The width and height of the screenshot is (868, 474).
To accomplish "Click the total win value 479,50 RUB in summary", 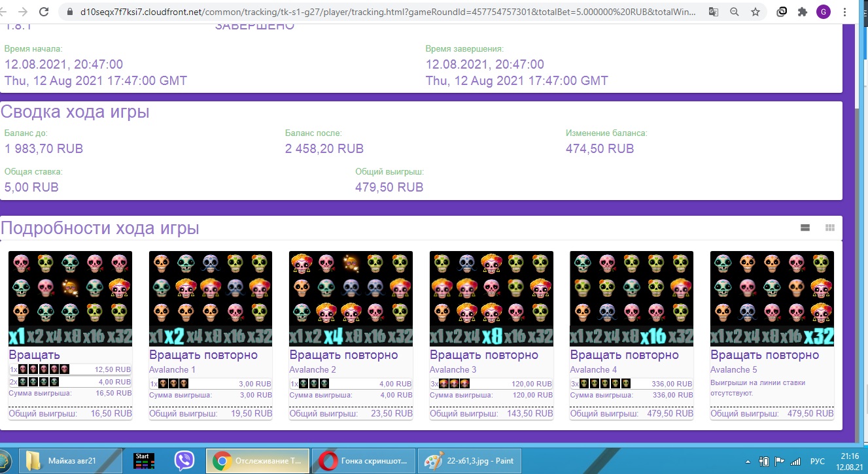I will [x=389, y=187].
